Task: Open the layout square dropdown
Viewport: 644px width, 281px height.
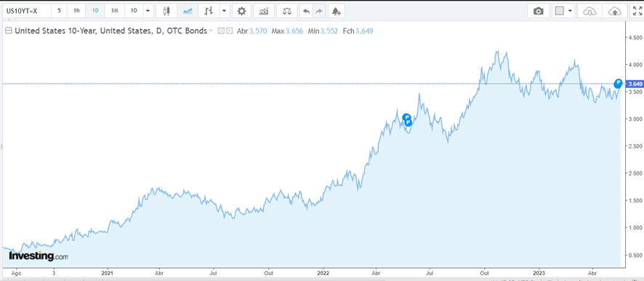Action: click(564, 11)
